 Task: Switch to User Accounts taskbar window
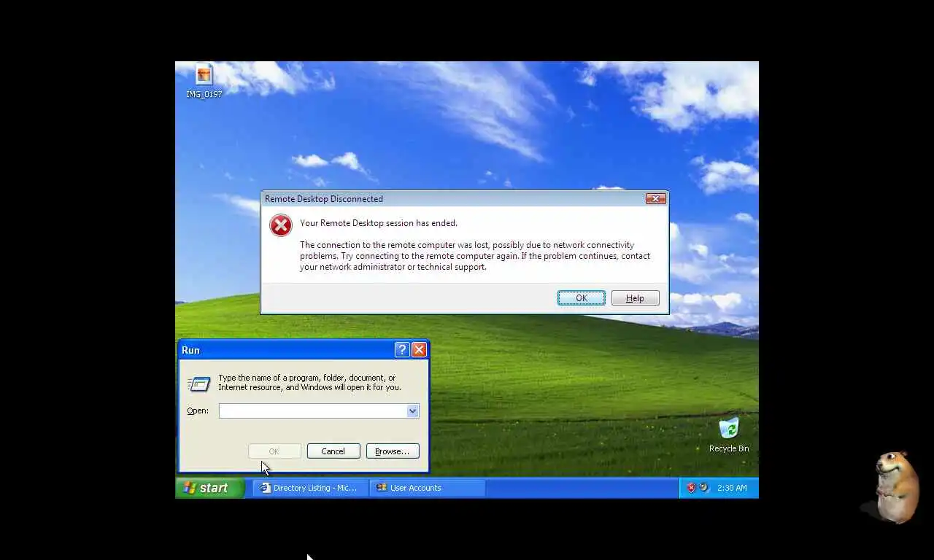[x=428, y=488]
